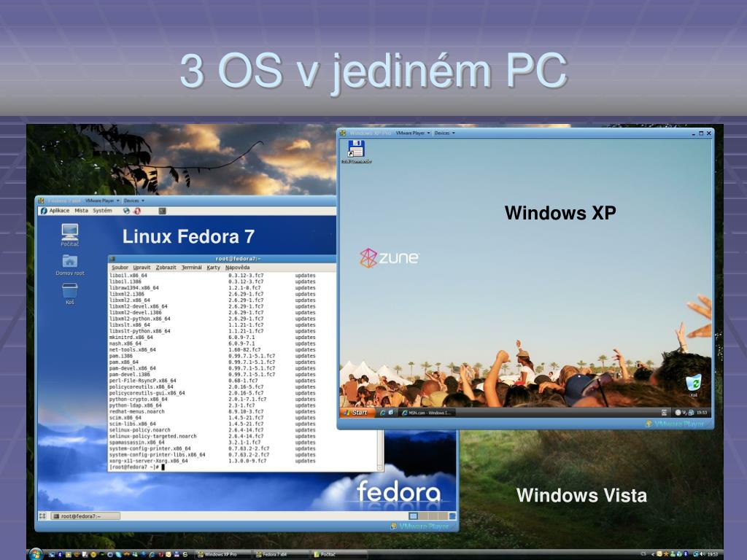
Task: Open the shortcut icon on Windows XP desktop
Action: (x=356, y=152)
